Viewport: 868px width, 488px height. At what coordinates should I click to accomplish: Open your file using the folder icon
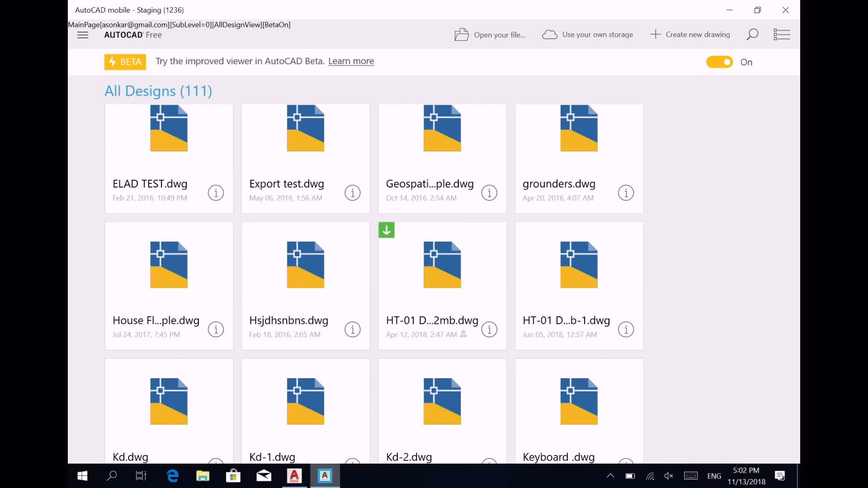[462, 34]
